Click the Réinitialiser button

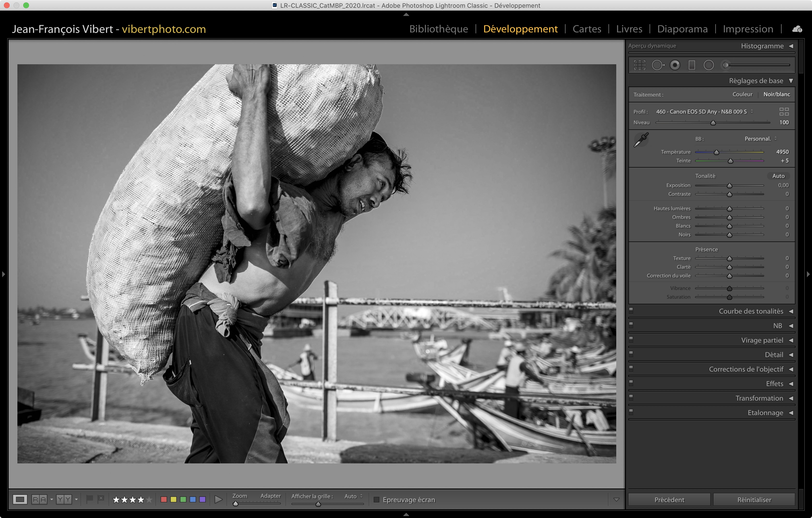point(754,499)
